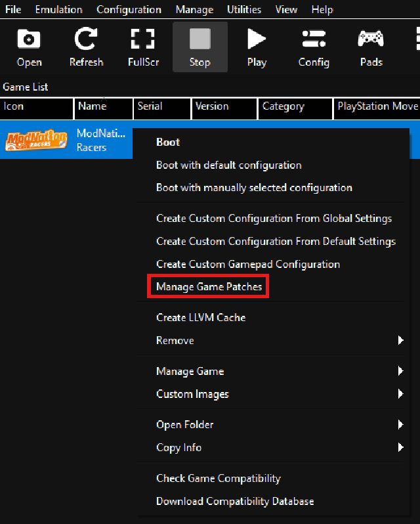The width and height of the screenshot is (420, 524).
Task: Open the Utilities menu
Action: [x=243, y=10]
